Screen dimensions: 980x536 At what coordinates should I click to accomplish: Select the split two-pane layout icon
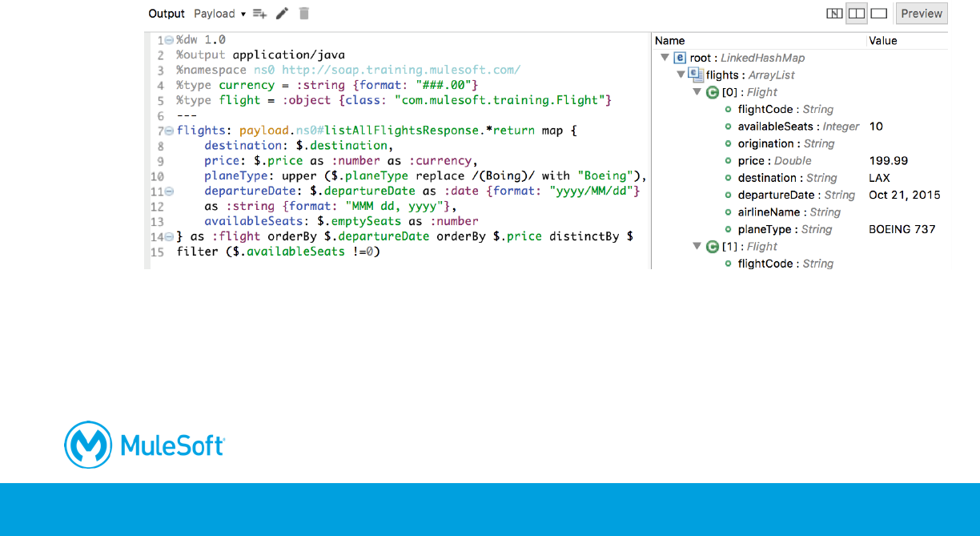click(x=857, y=14)
